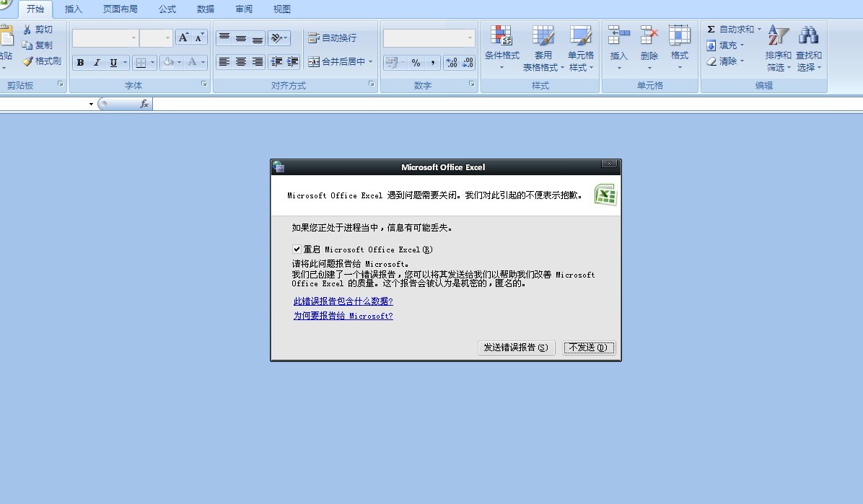Switch to the 数据 (Data) tab
The image size is (863, 504).
pyautogui.click(x=206, y=9)
